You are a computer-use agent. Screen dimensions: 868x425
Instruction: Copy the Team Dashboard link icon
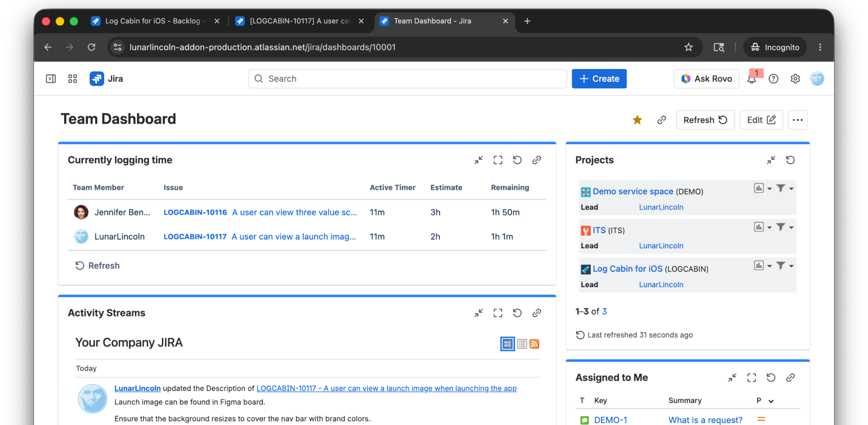[661, 120]
